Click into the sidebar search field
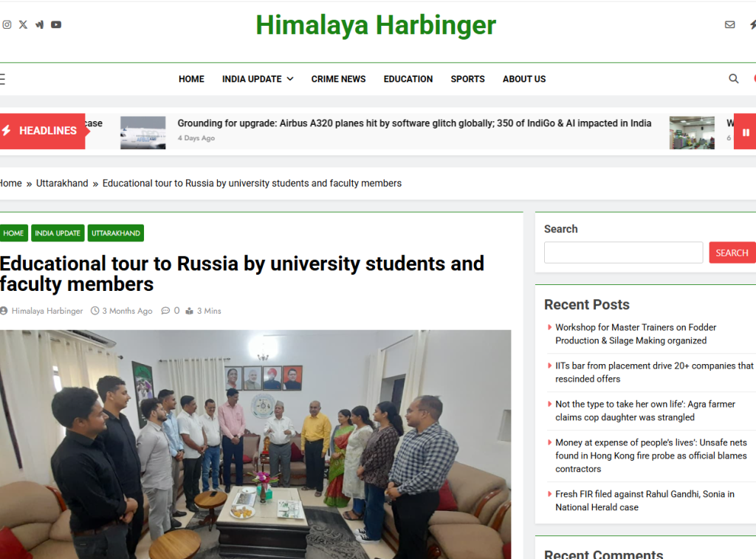Image resolution: width=756 pixels, height=559 pixels. tap(623, 253)
